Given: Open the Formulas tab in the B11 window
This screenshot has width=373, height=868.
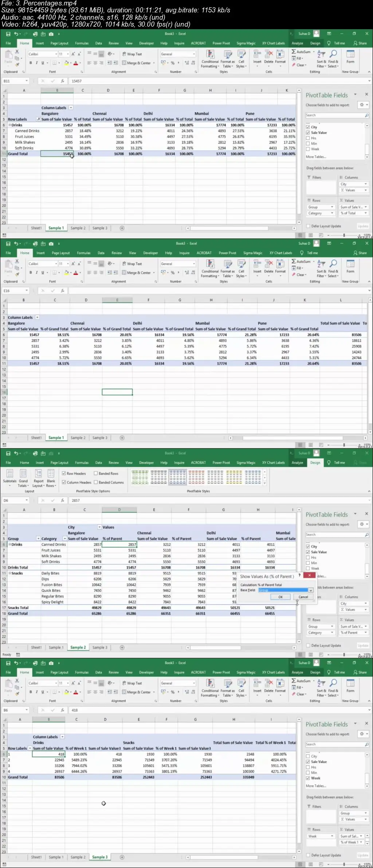Looking at the screenshot, I should click(82, 43).
